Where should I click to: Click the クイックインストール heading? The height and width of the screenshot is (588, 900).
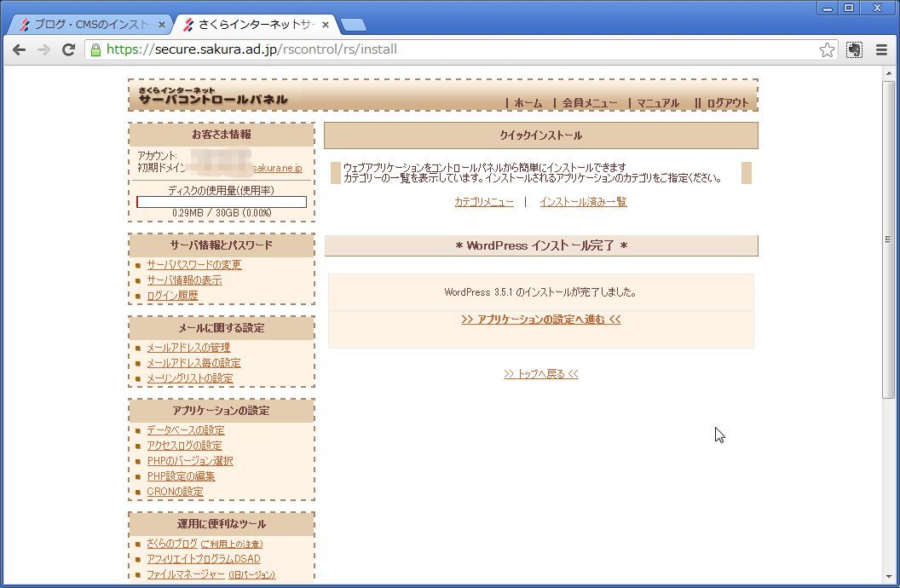(540, 135)
